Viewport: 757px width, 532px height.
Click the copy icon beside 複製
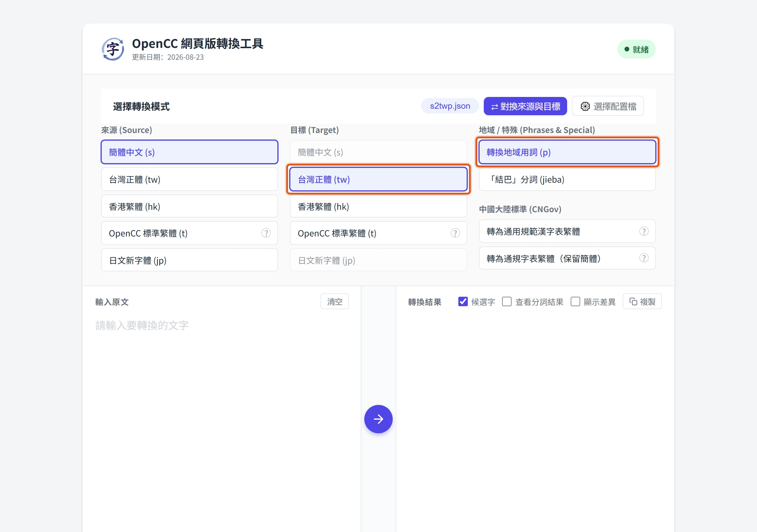tap(633, 301)
